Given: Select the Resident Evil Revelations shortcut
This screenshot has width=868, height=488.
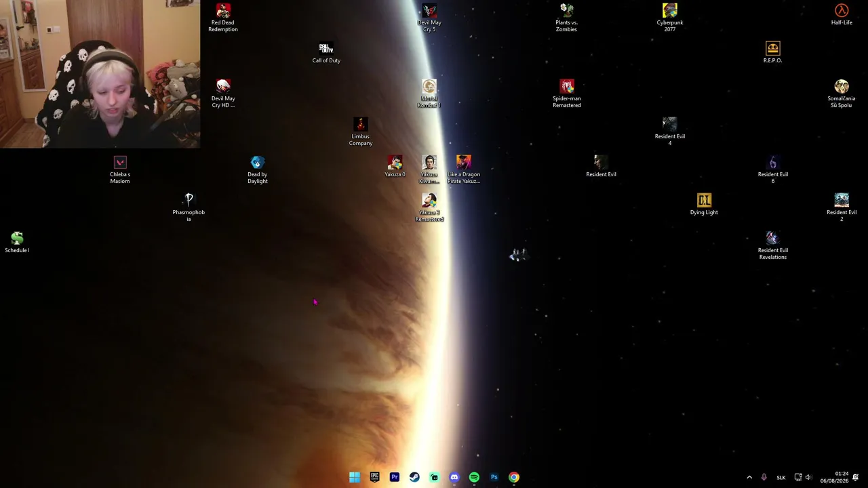Looking at the screenshot, I should 772,245.
